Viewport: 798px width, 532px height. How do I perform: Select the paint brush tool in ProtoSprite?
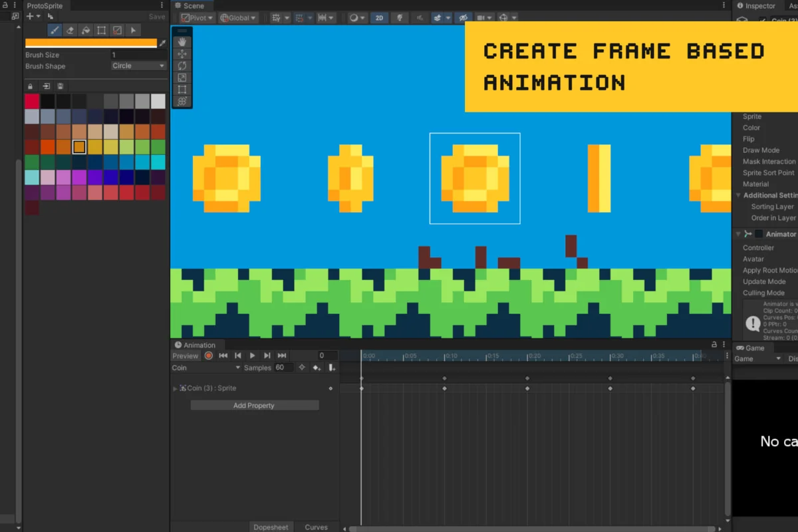55,31
